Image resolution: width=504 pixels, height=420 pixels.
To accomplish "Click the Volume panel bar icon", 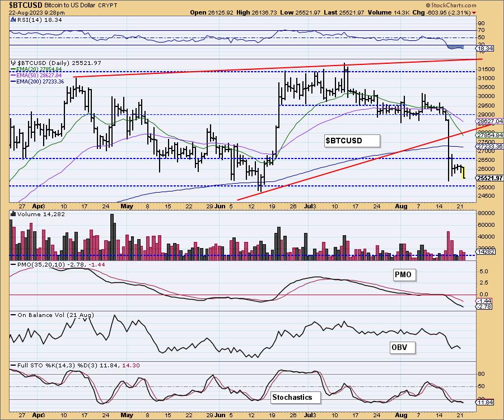I will [13, 214].
